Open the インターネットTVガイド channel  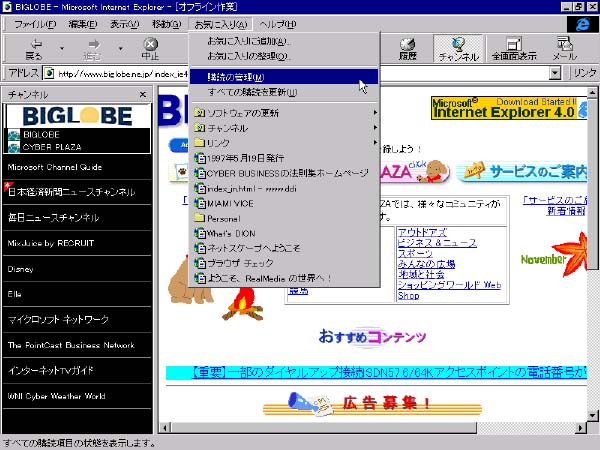pos(77,370)
